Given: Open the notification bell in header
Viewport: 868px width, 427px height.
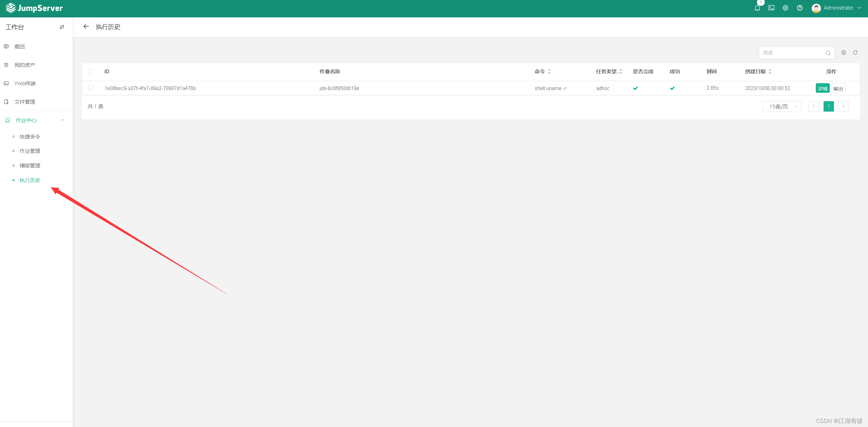Looking at the screenshot, I should [x=757, y=8].
